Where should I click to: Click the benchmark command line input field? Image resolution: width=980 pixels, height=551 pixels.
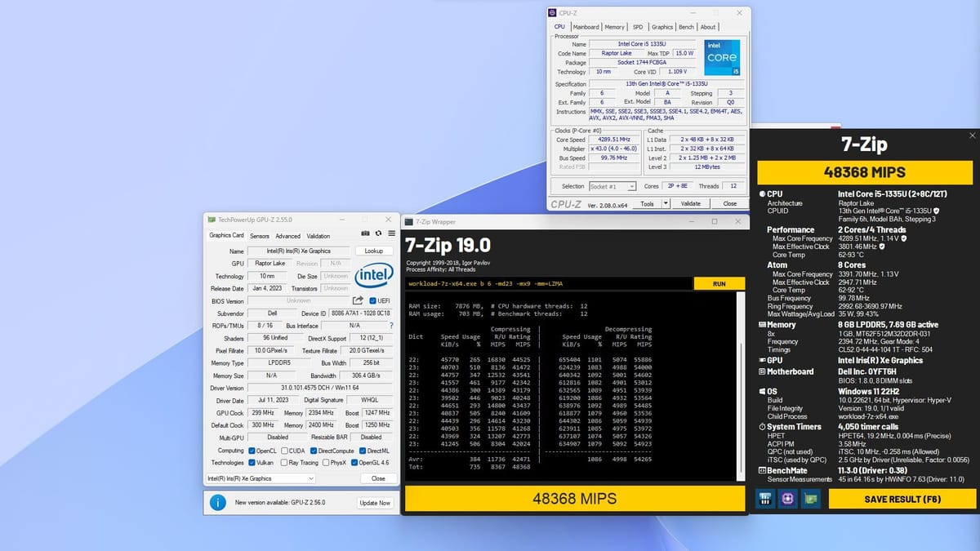click(549, 283)
